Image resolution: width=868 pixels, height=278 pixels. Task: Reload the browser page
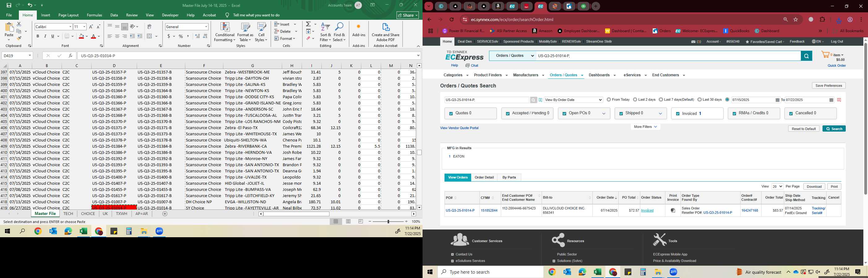coord(452,19)
